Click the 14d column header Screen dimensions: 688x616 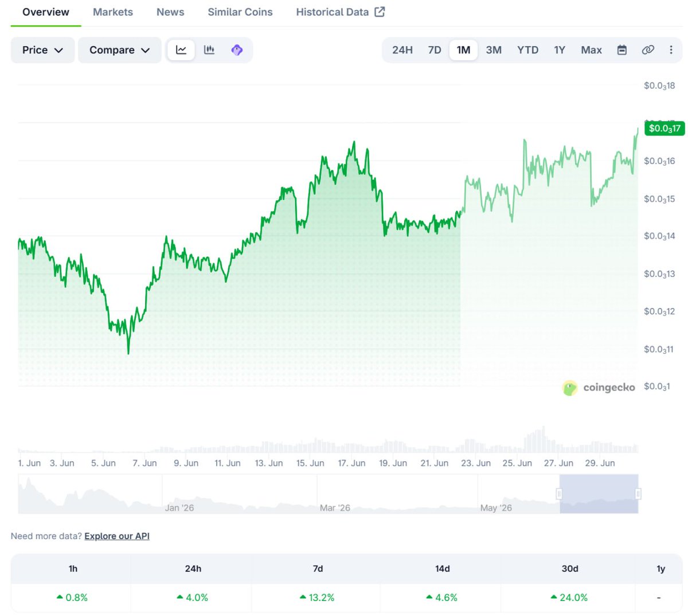click(x=443, y=569)
